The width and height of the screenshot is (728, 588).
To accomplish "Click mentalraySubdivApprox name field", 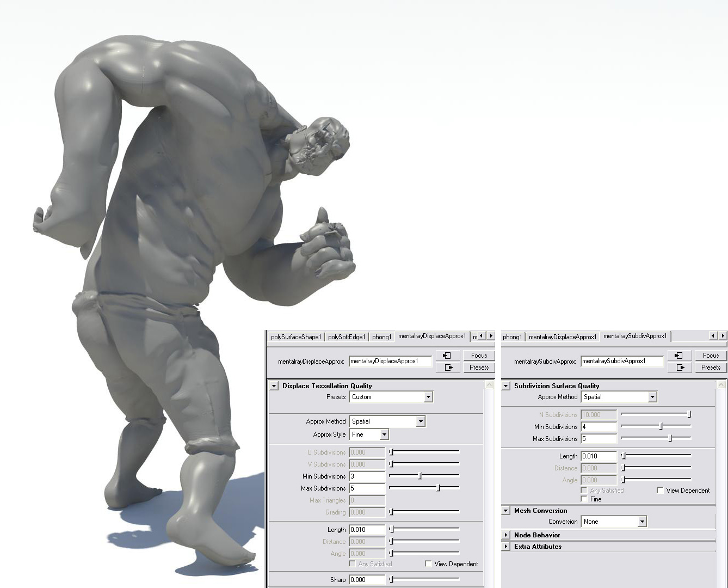I will pos(622,361).
